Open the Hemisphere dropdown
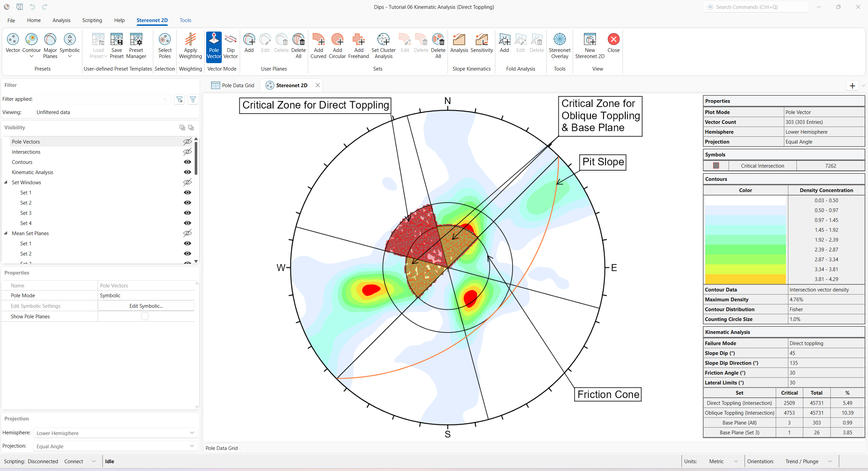Image resolution: width=868 pixels, height=471 pixels. (115, 433)
